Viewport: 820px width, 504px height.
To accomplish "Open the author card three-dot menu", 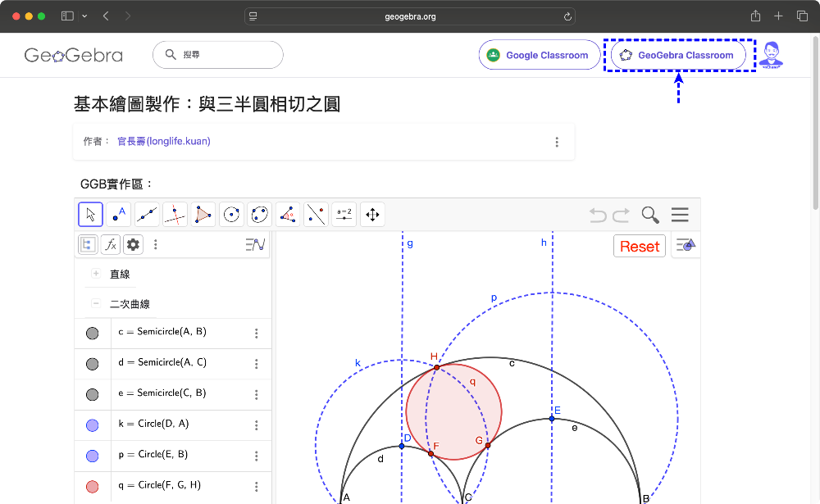I will click(557, 143).
